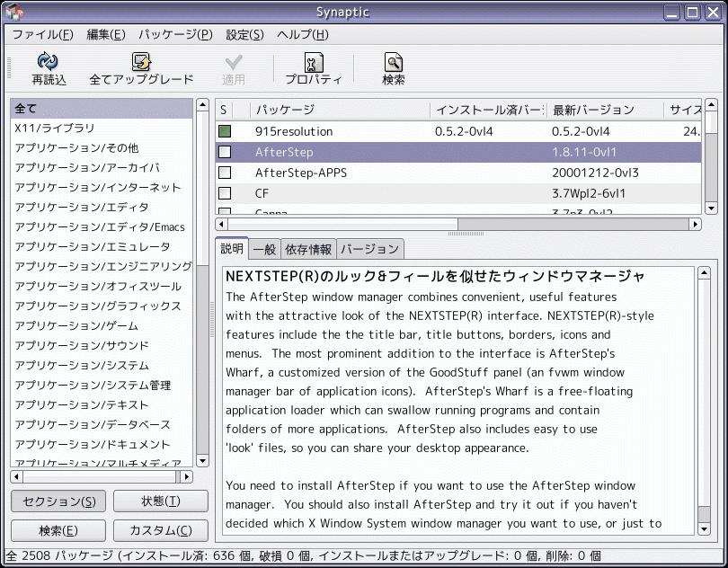The height and width of the screenshot is (568, 728).
Task: Open the 編集(E) menu
Action: coord(106,34)
